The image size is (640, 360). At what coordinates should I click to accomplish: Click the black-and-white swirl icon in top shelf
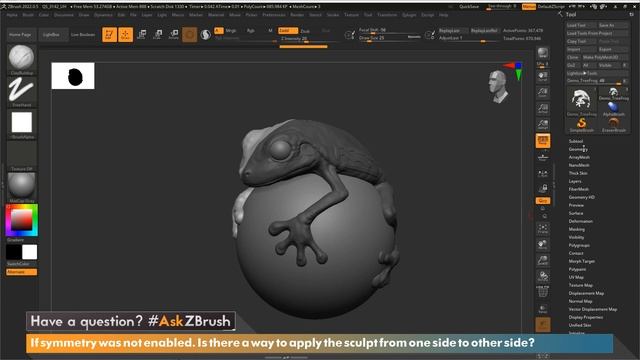[x=206, y=35]
